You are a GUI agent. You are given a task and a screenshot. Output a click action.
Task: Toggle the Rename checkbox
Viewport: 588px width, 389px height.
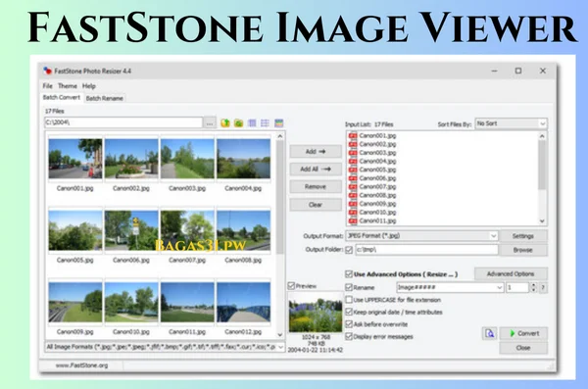pyautogui.click(x=349, y=287)
